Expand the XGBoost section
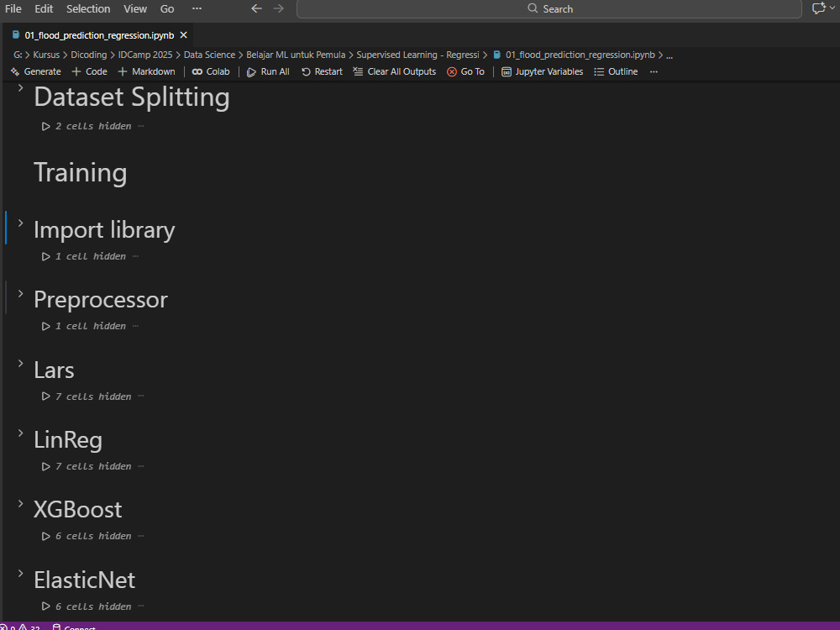 click(x=20, y=503)
